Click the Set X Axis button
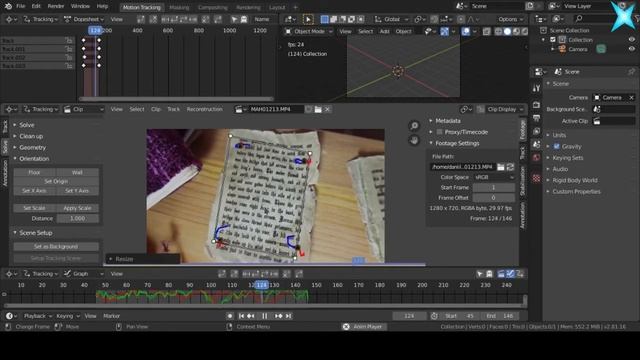Image resolution: width=640 pixels, height=360 pixels. pos(35,191)
